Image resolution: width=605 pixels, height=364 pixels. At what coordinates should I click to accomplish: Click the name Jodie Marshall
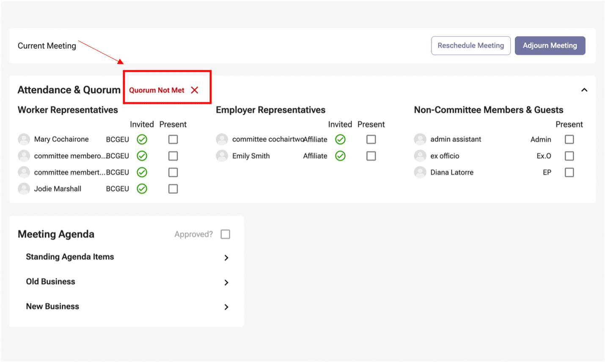click(58, 189)
